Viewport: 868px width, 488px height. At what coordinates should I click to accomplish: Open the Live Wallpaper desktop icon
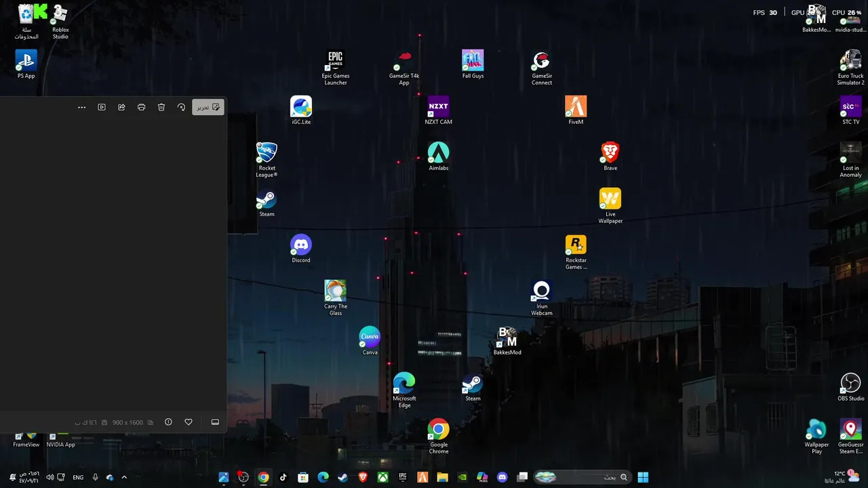click(610, 206)
